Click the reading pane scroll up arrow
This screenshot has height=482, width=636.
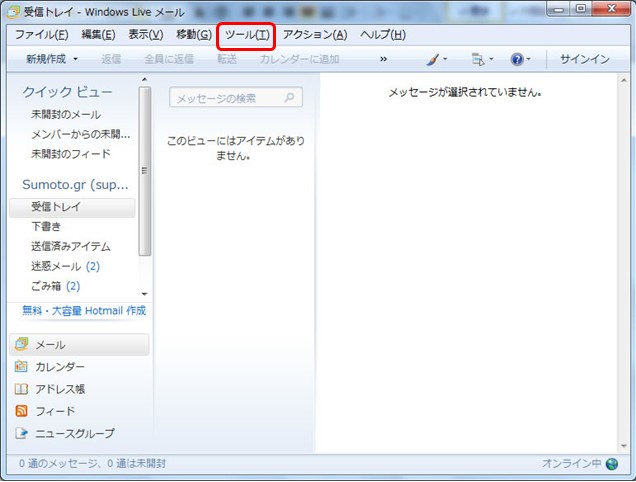tap(624, 80)
